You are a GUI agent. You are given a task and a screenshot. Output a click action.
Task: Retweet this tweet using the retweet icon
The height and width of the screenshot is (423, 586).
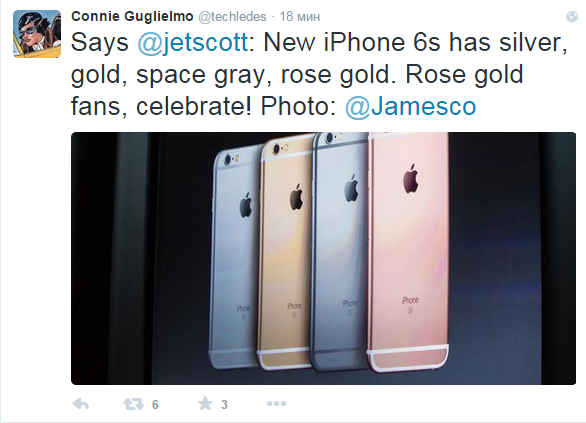click(x=133, y=404)
